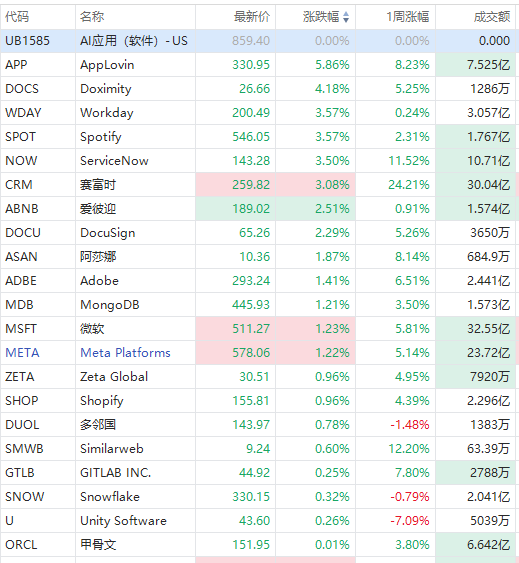This screenshot has width=519, height=563.
Task: Click the ORCL 甲骨文 row
Action: pyautogui.click(x=259, y=545)
